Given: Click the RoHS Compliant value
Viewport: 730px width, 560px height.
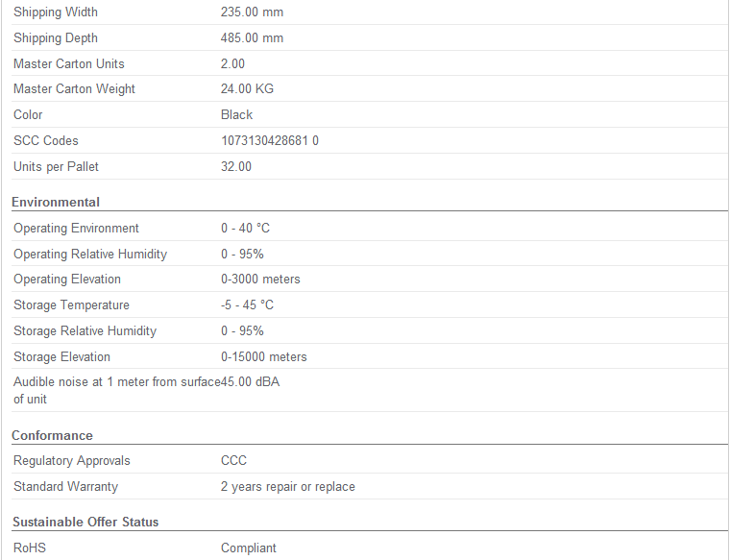Looking at the screenshot, I should [x=249, y=548].
